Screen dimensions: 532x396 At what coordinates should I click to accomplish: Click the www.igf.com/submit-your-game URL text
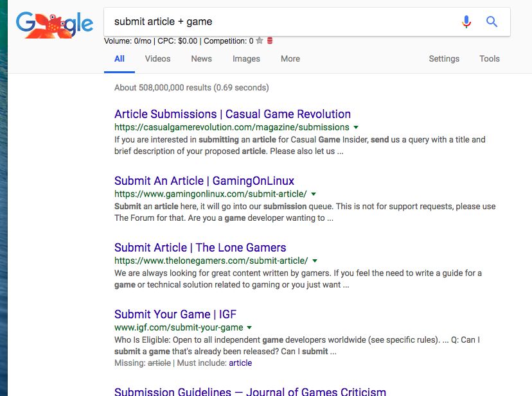tap(179, 328)
